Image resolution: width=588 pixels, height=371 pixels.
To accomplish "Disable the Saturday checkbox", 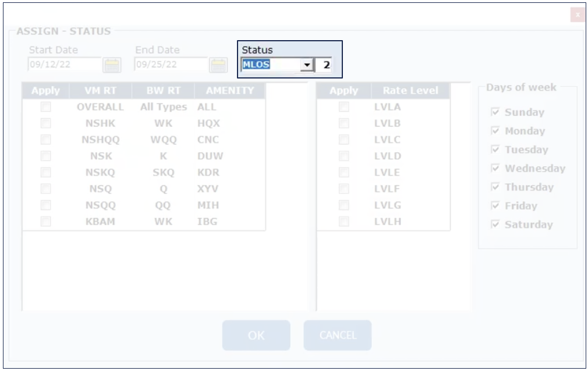I will point(495,224).
